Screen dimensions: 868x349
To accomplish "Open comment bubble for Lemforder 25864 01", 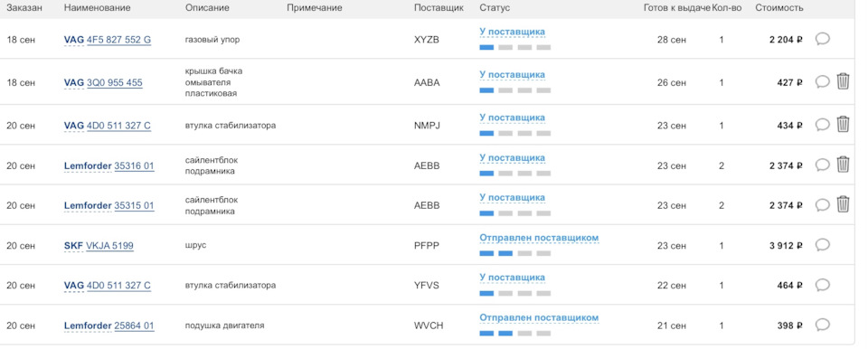I will 823,325.
